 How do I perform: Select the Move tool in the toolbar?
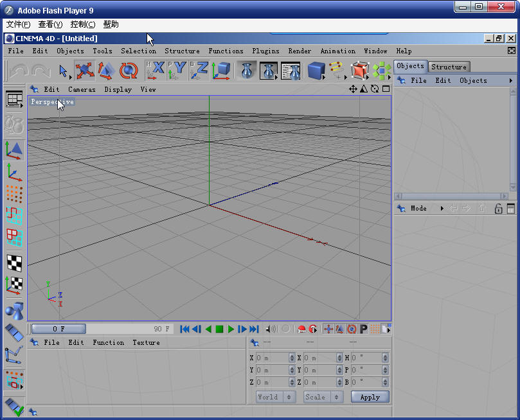85,70
